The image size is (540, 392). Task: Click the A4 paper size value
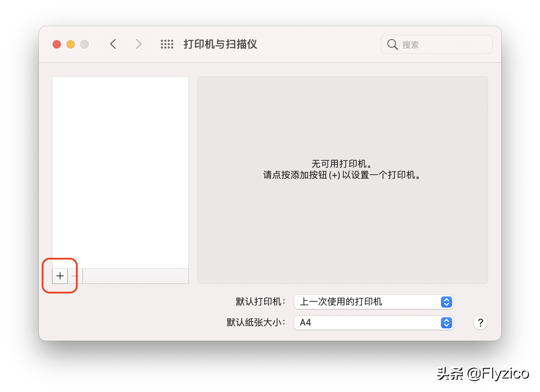click(x=305, y=323)
